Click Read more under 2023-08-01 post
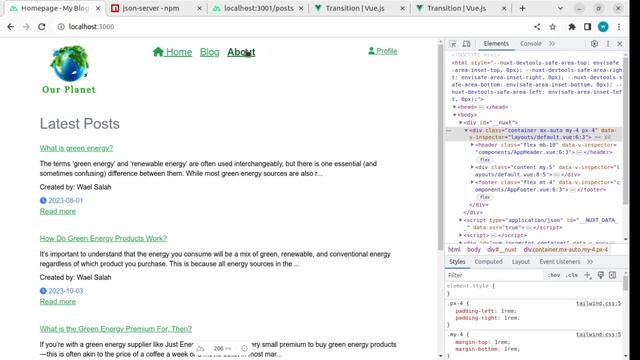This screenshot has height=360, width=640. (x=58, y=211)
